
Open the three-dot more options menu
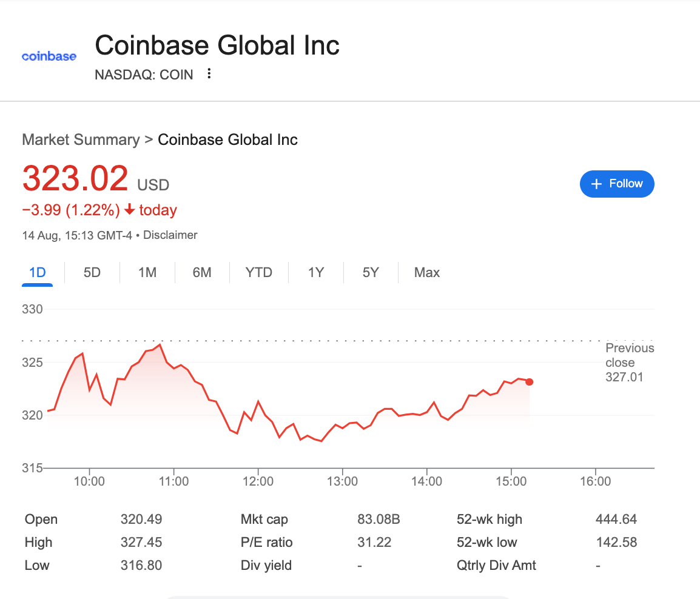pos(209,74)
